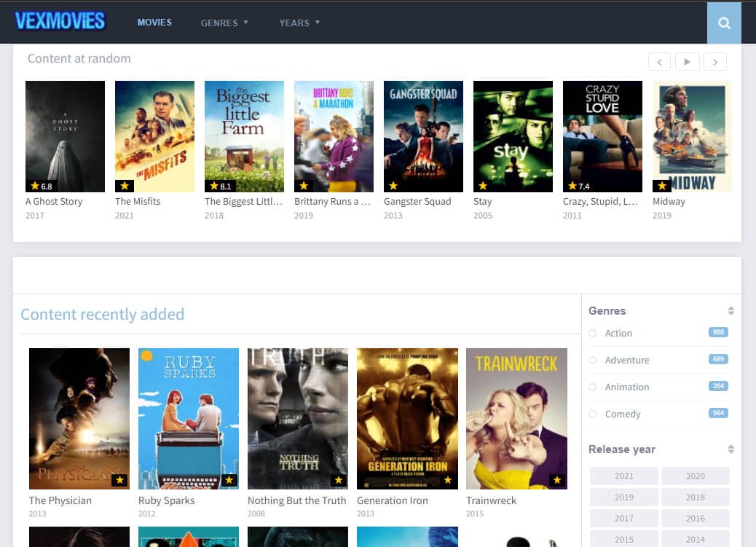Open The Misfits title link

pyautogui.click(x=138, y=202)
